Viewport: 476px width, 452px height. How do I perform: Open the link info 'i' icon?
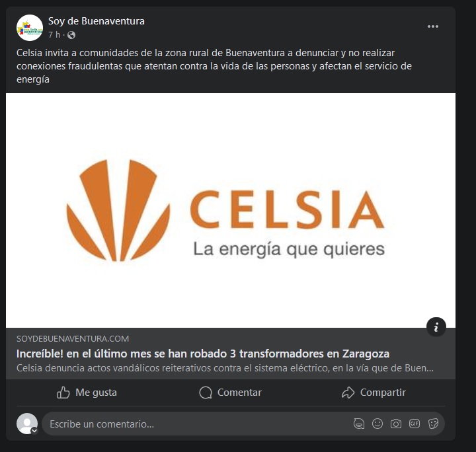pyautogui.click(x=436, y=326)
